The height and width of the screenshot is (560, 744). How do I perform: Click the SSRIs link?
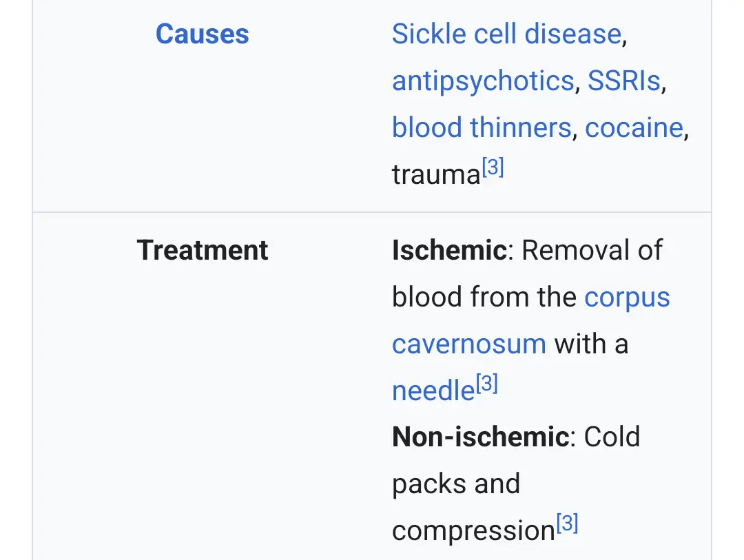(x=623, y=81)
